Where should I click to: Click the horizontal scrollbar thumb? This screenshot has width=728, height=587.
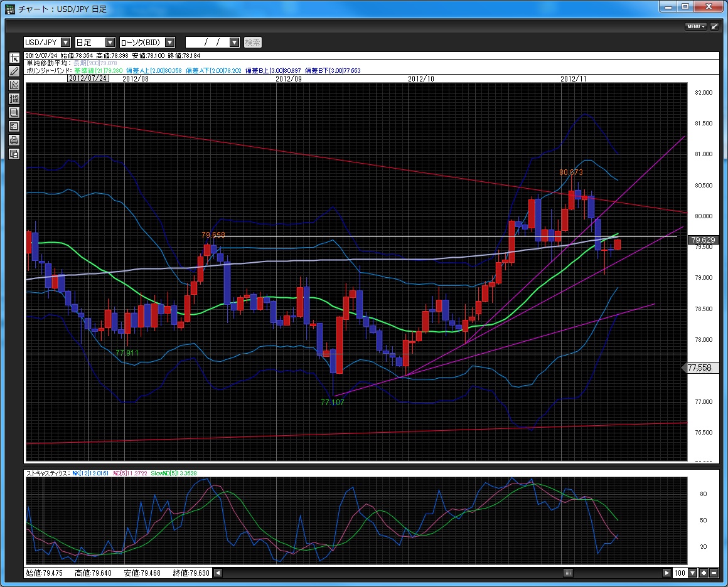[568, 573]
